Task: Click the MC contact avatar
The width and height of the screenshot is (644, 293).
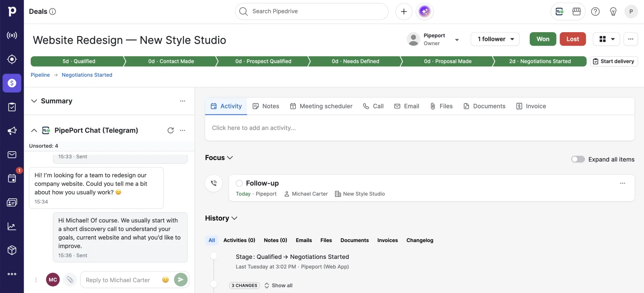Action: tap(53, 280)
